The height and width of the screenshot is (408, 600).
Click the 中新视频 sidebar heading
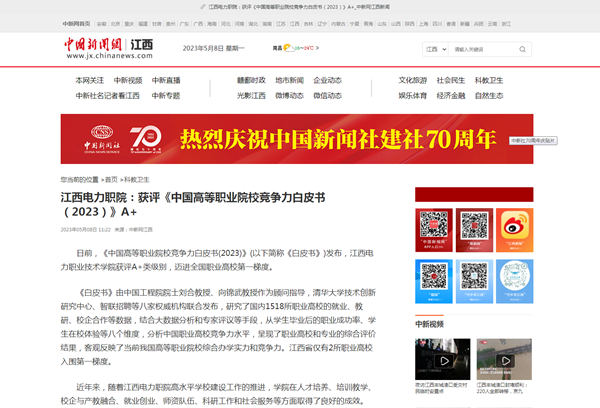coord(429,324)
